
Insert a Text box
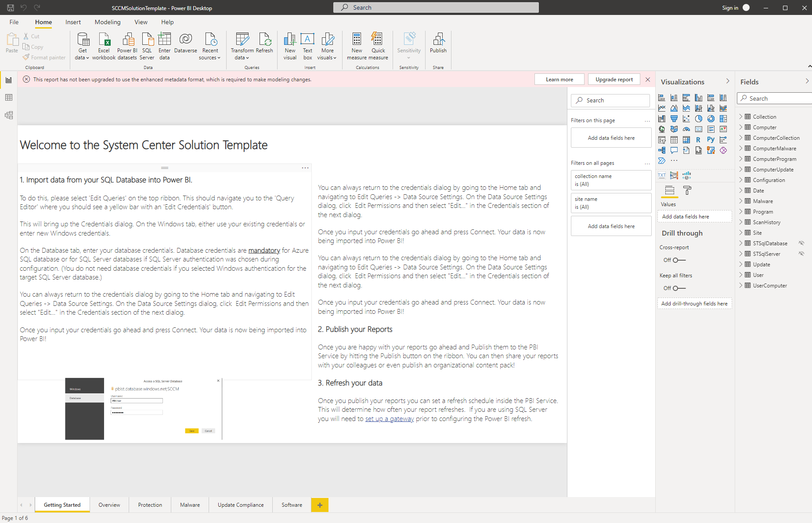pos(307,46)
